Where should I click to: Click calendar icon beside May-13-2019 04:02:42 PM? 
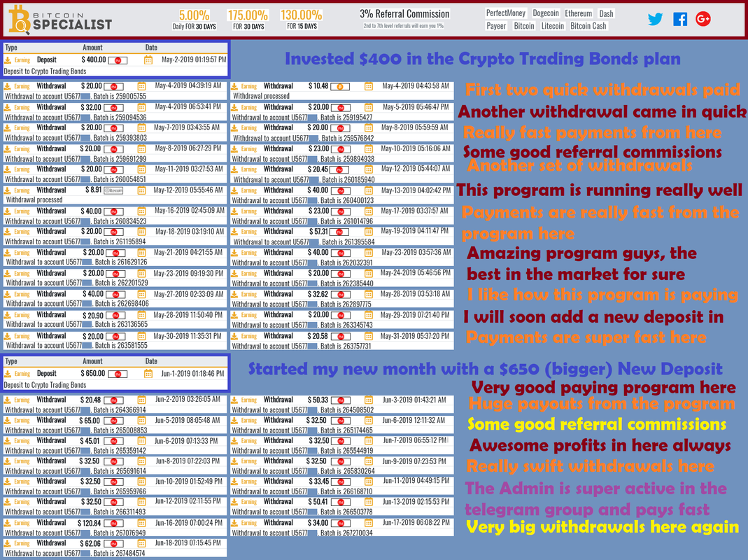(369, 190)
